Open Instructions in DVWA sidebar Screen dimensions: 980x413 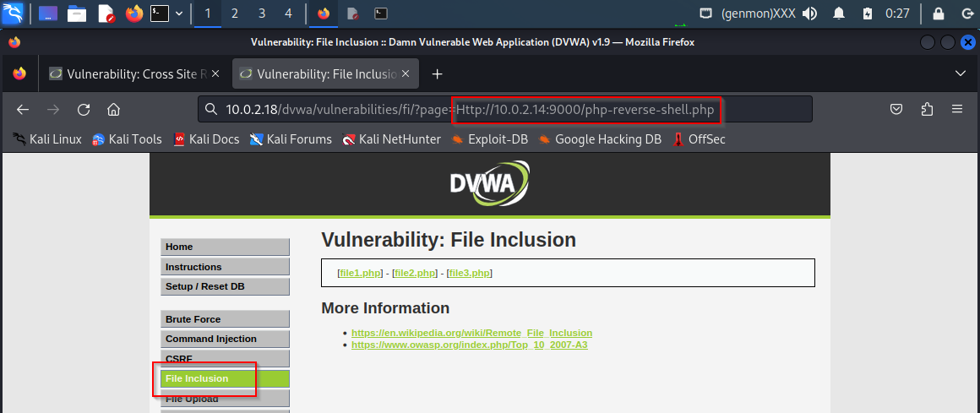[225, 267]
